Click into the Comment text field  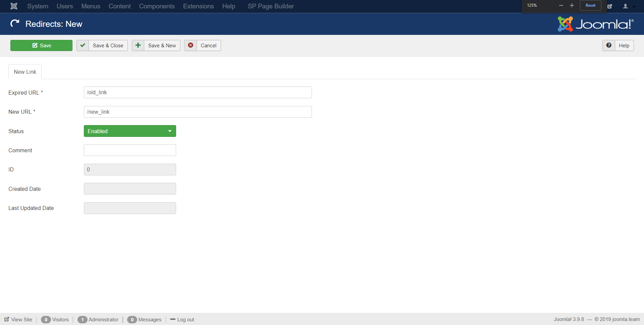pyautogui.click(x=130, y=150)
